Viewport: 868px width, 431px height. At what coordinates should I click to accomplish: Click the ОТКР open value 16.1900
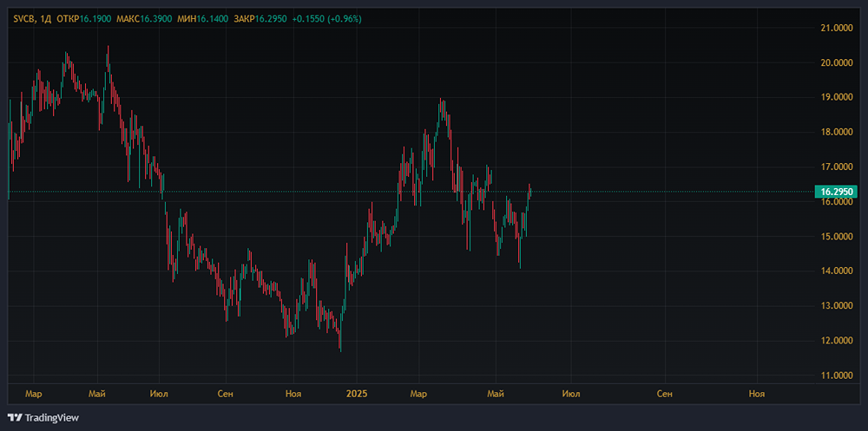pyautogui.click(x=95, y=19)
